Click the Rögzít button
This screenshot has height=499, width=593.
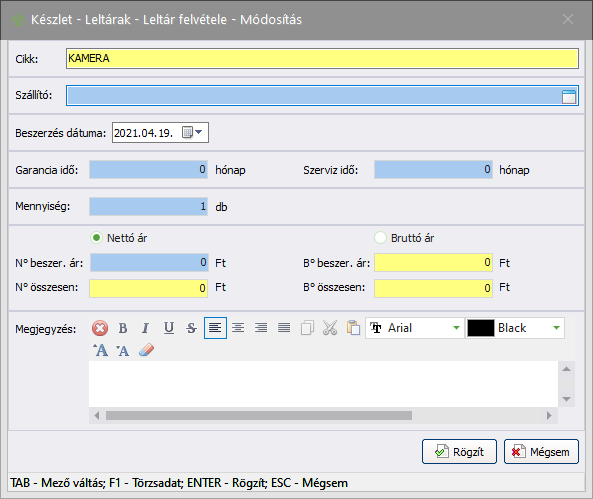tap(459, 451)
